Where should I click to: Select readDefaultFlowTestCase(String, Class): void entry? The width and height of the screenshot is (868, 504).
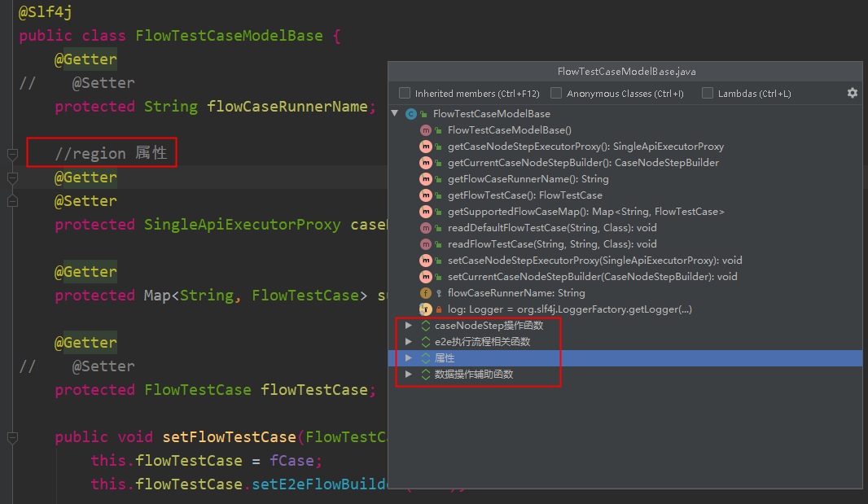[x=552, y=228]
